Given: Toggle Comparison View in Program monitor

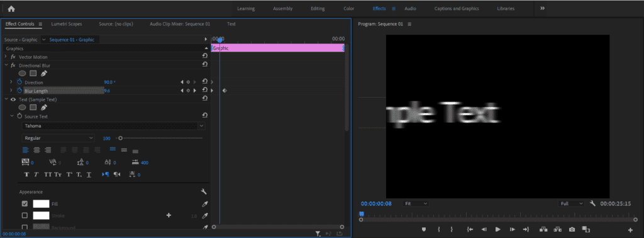Looking at the screenshot, I should pyautogui.click(x=586, y=229).
